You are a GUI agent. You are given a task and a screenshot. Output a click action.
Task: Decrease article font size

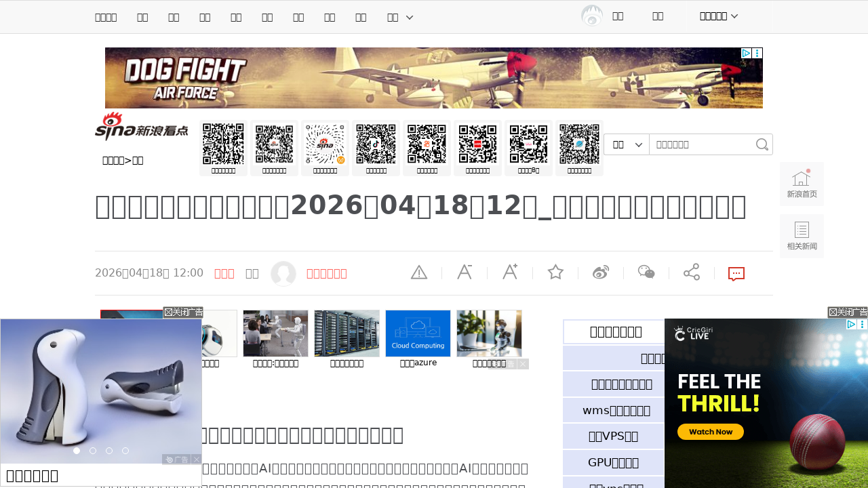click(465, 272)
